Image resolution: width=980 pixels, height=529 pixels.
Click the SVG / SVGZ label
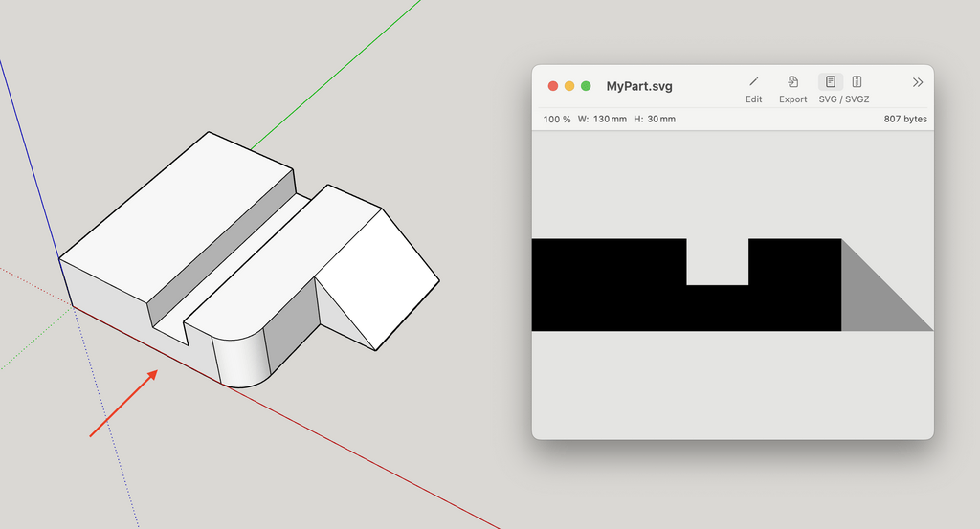844,99
